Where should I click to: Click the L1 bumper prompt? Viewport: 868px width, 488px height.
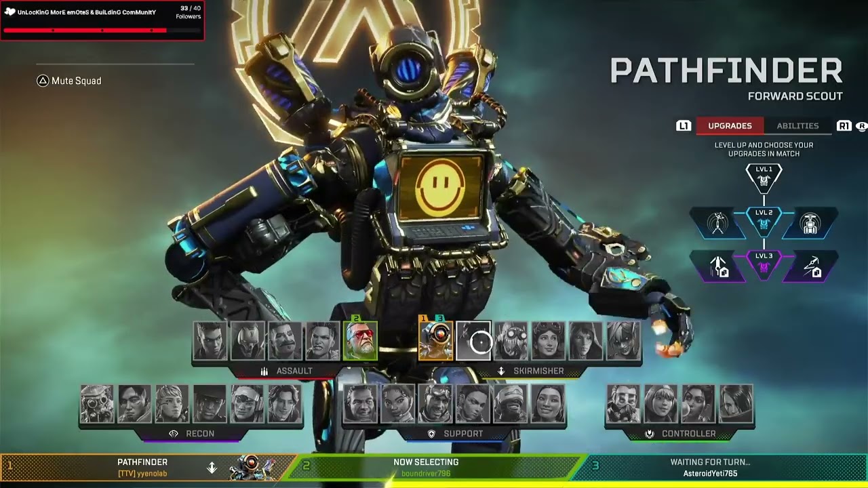point(684,126)
